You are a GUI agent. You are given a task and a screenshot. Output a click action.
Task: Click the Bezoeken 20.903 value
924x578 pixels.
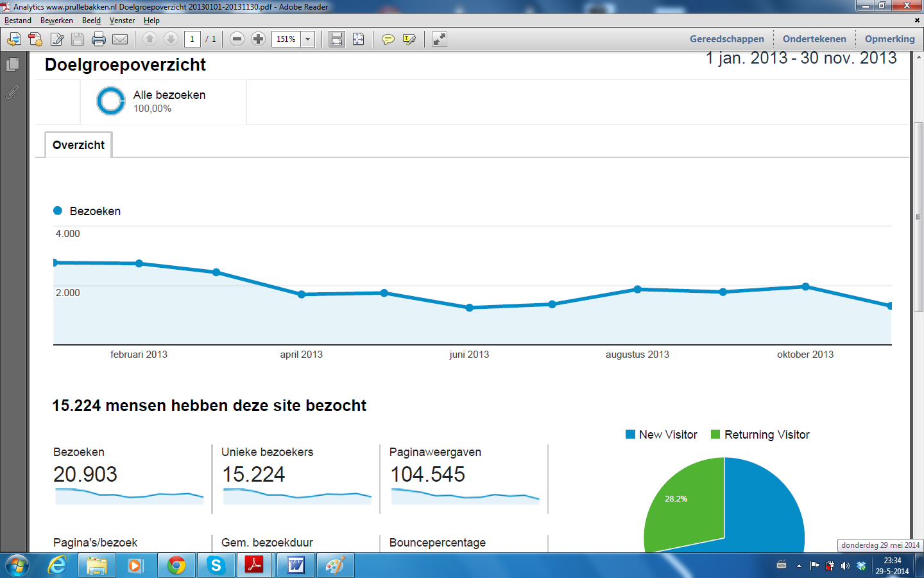tap(85, 475)
